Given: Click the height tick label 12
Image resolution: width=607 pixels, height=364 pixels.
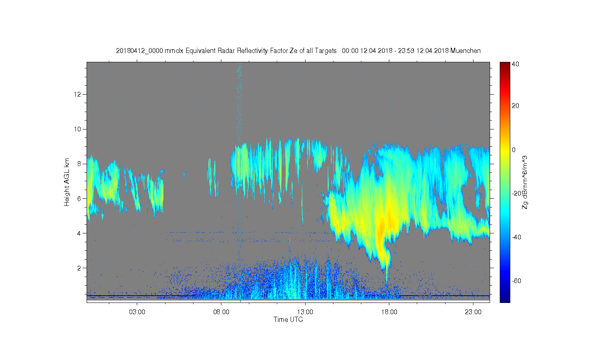Looking at the screenshot, I should [78, 94].
